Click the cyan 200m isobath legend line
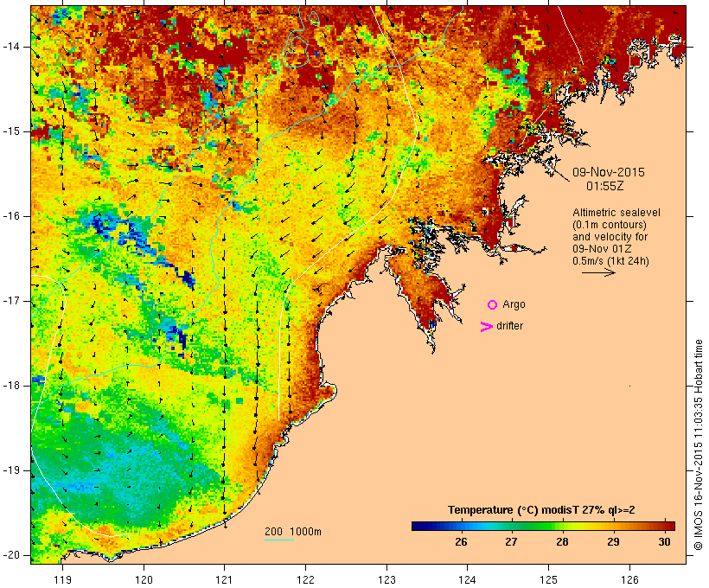 (x=279, y=540)
